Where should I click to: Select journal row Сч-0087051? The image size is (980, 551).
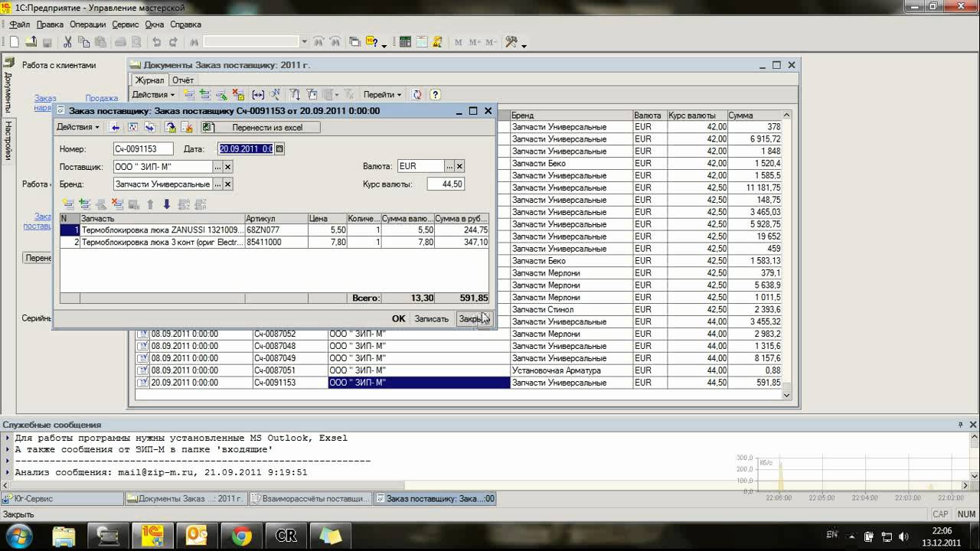coord(459,370)
